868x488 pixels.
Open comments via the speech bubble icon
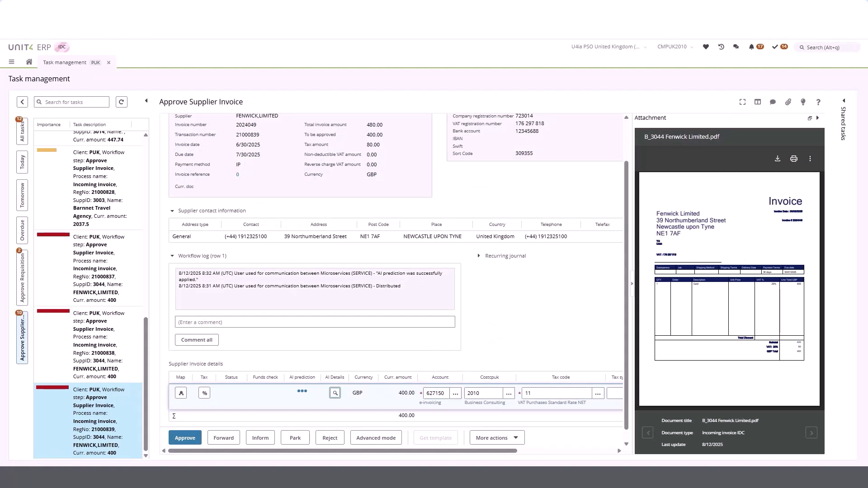click(773, 102)
